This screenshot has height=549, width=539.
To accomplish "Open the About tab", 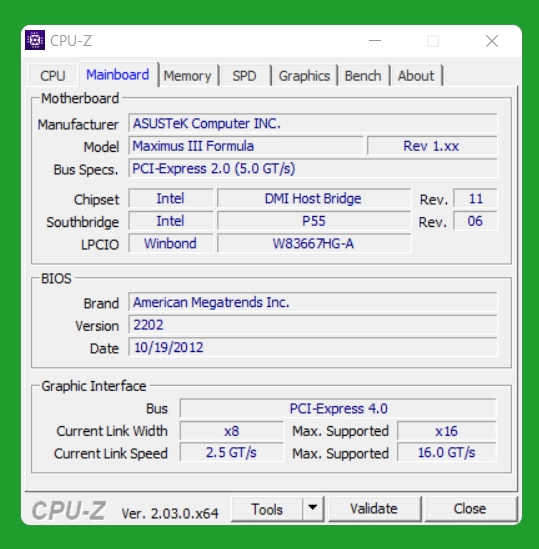I will (416, 76).
